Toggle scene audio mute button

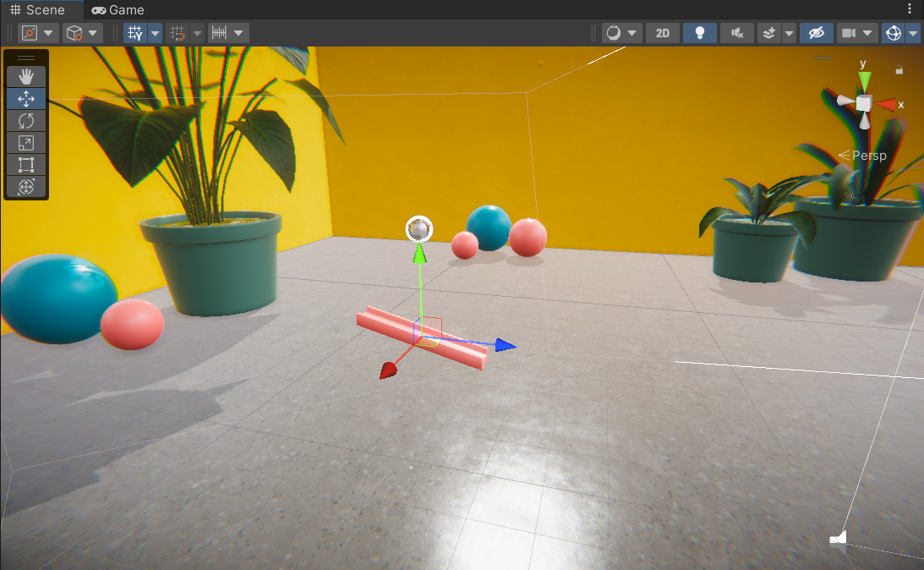(x=737, y=33)
